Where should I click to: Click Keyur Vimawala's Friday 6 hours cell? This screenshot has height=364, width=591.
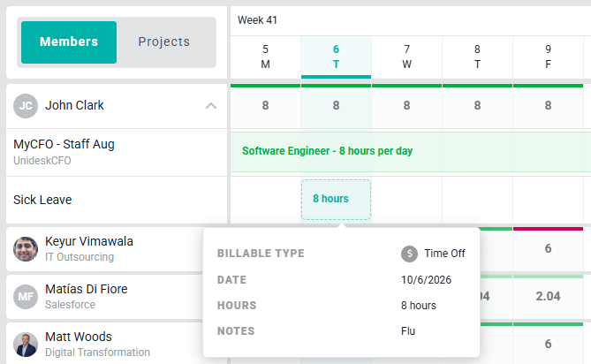tap(548, 248)
